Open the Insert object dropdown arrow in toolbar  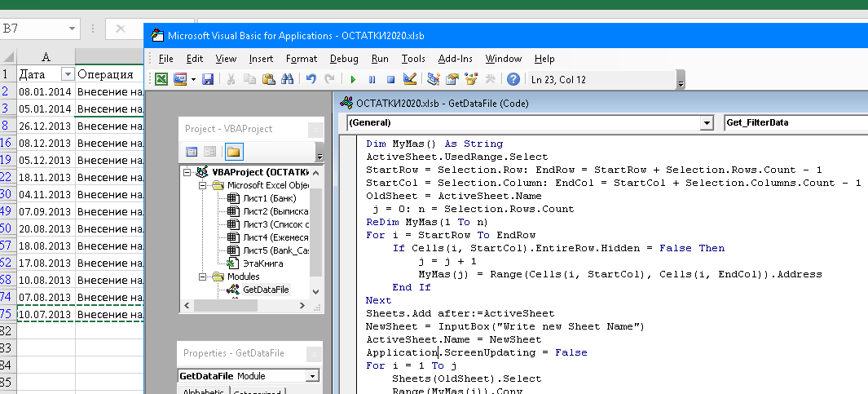click(193, 79)
